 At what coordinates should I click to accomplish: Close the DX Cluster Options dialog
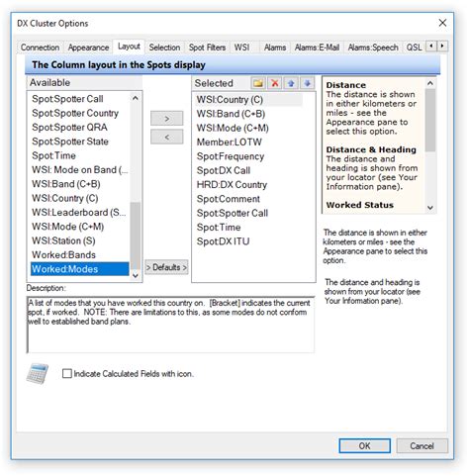point(442,23)
